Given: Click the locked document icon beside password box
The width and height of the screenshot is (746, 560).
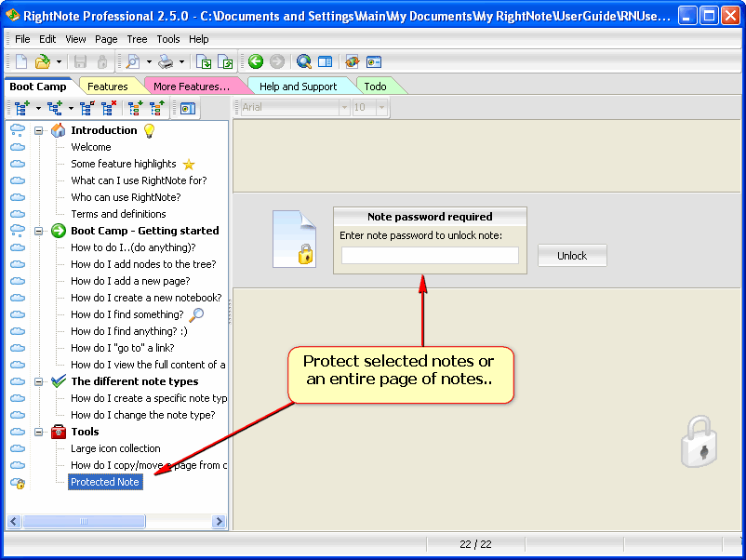Looking at the screenshot, I should click(295, 239).
